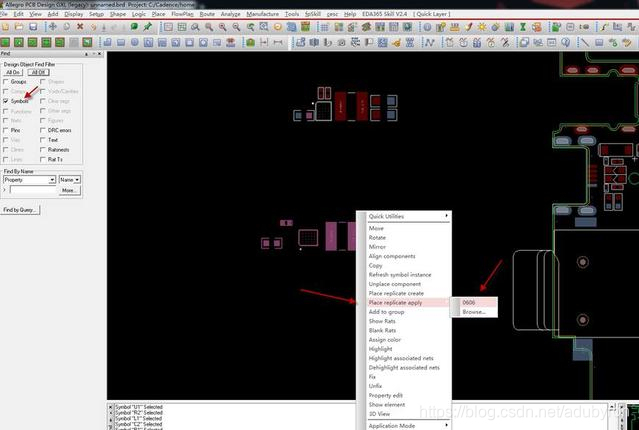Click the green globe refresh icon

[134, 27]
